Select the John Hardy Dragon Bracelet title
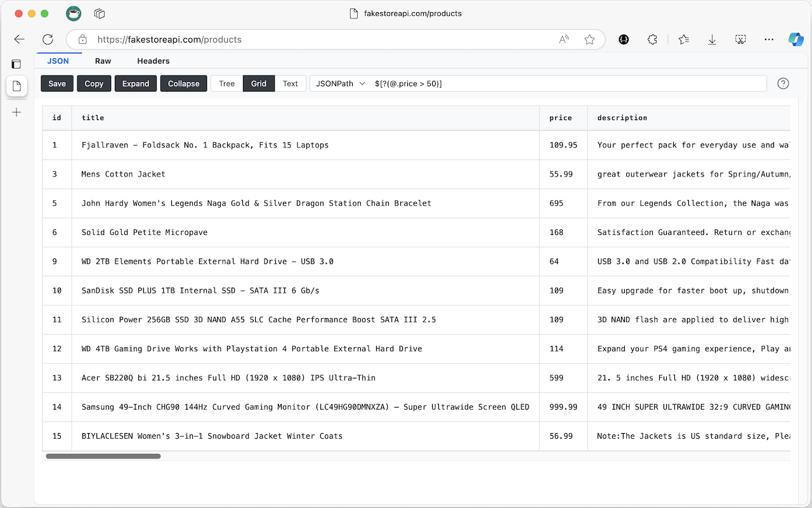 pyautogui.click(x=306, y=203)
